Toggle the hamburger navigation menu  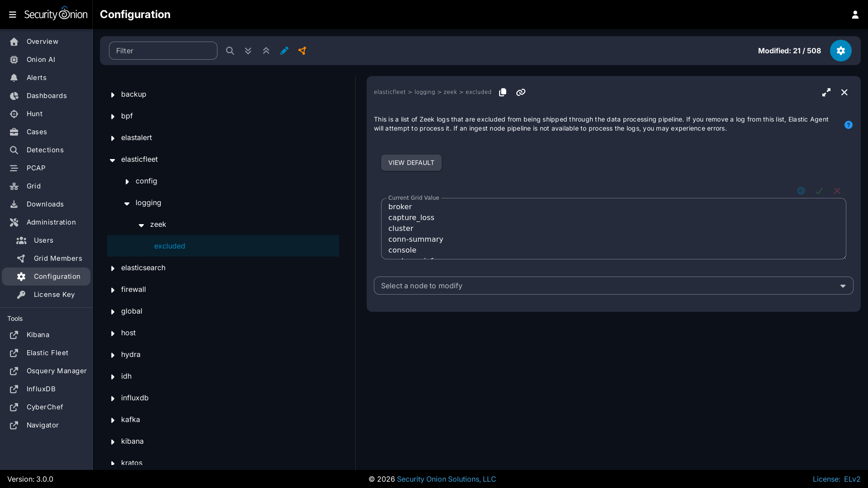coord(13,14)
